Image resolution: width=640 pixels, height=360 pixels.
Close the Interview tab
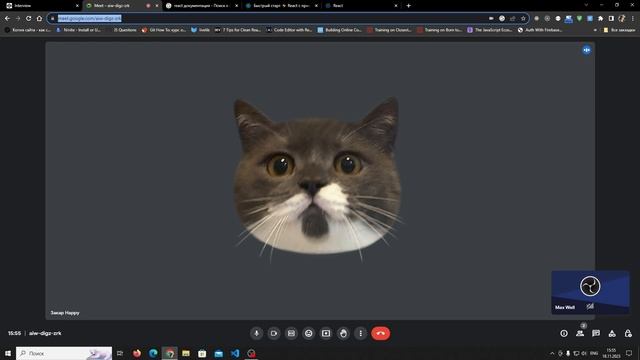click(77, 6)
